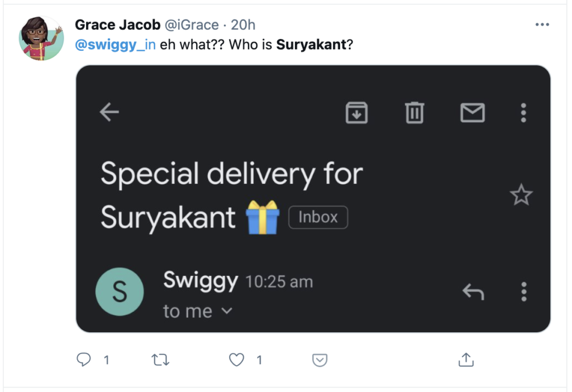The width and height of the screenshot is (572, 392).
Task: Open the tweet's more options menu
Action: (x=542, y=25)
